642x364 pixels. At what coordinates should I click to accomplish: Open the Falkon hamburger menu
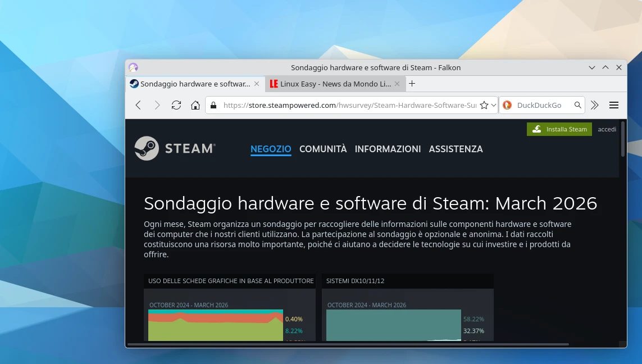(x=614, y=105)
